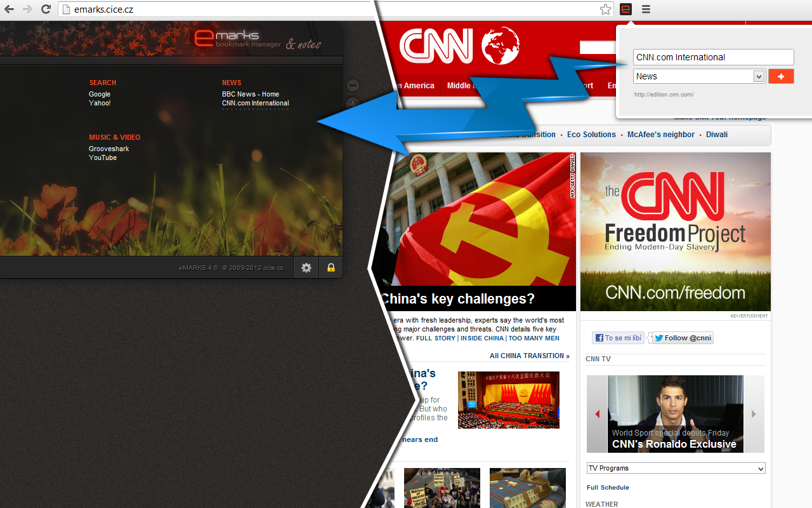Show next CNN TV clip with the gray arrow

pos(754,414)
